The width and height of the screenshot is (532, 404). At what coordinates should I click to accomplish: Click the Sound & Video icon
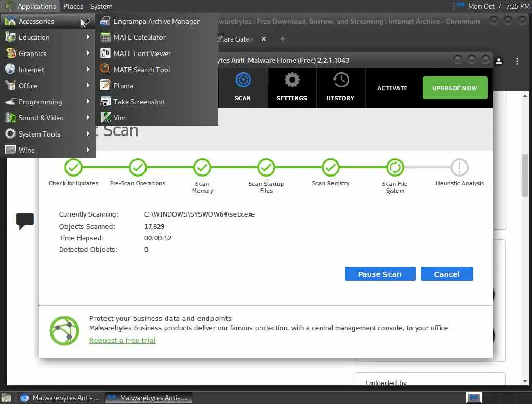[10, 118]
